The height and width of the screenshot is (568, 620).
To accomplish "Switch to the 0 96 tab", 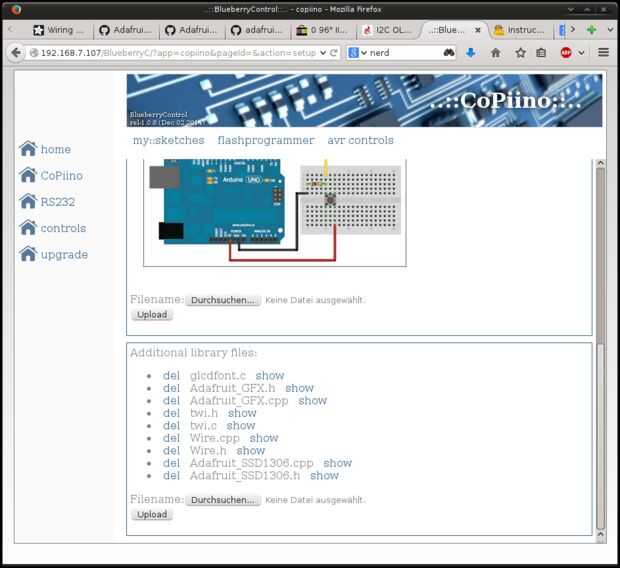I will [323, 30].
